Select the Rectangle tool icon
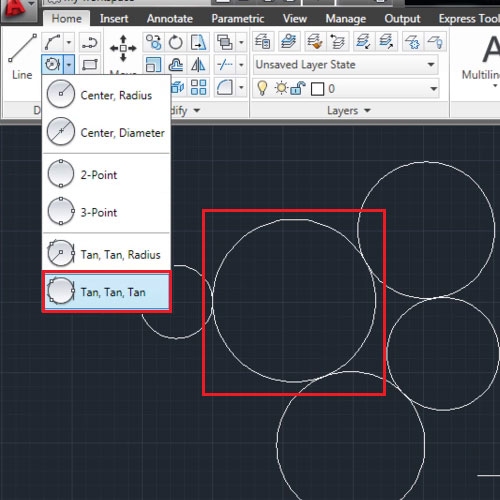 (x=89, y=64)
